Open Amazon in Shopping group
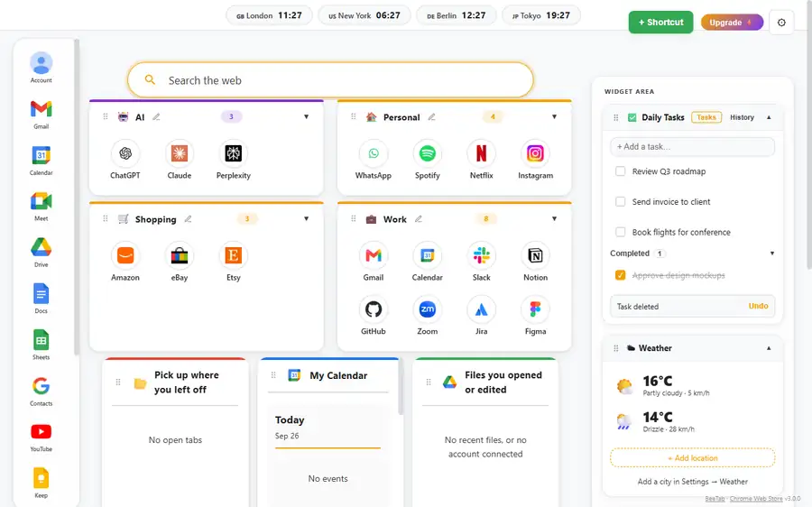 [125, 262]
